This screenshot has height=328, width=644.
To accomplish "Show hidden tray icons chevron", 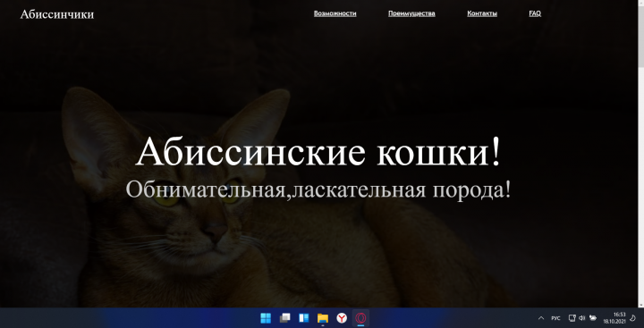I will 541,318.
